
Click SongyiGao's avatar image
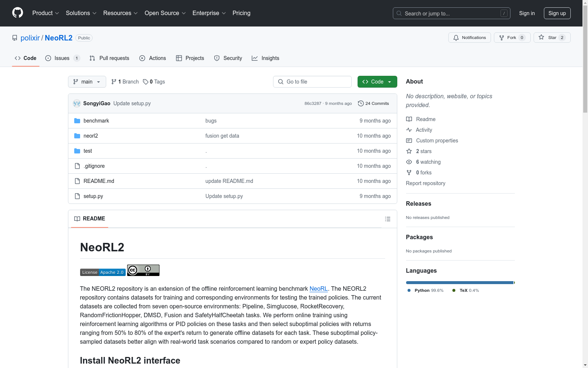(77, 103)
